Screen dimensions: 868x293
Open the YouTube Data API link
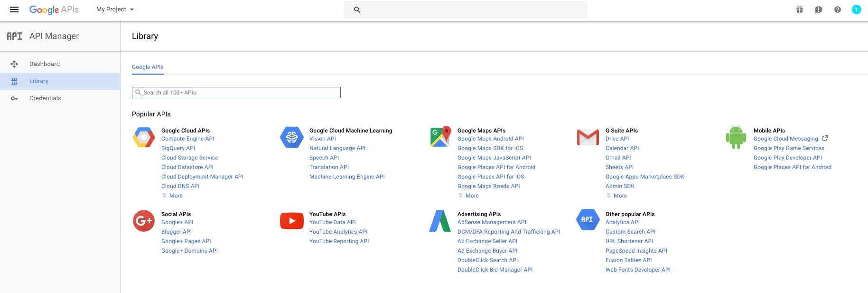(x=332, y=222)
